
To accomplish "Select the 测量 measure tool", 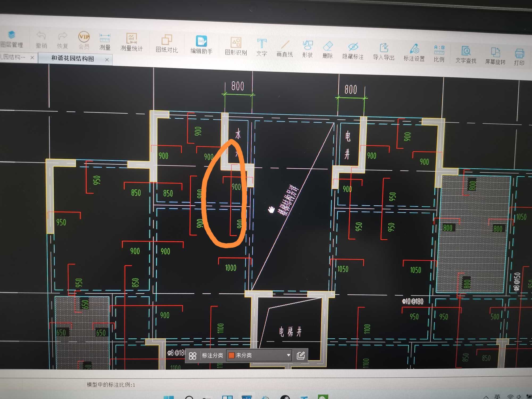I will [x=105, y=42].
